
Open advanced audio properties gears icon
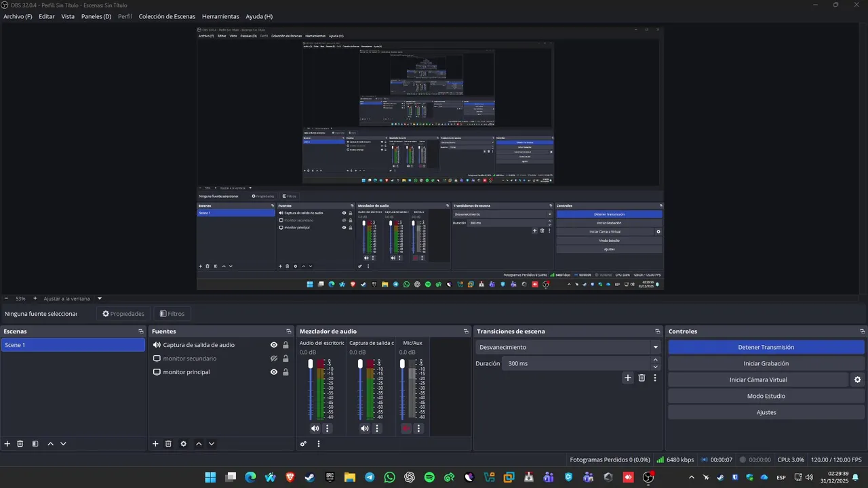[304, 444]
